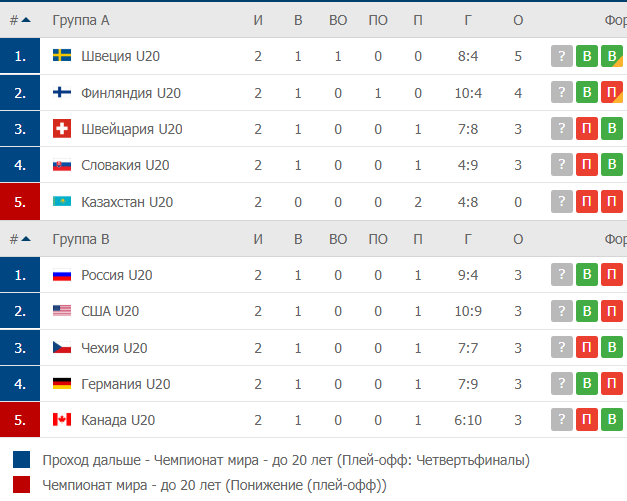
Task: Click gray question mark next match for Швеция U20
Action: (561, 56)
